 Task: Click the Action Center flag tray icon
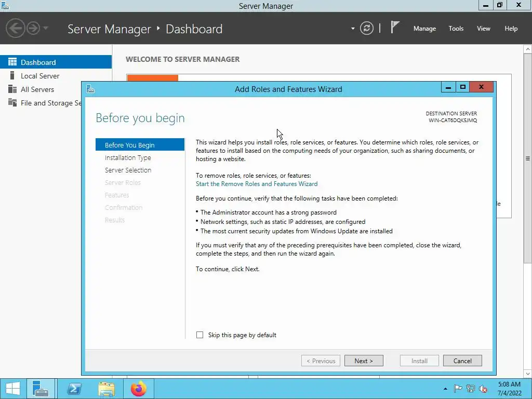coord(458,389)
